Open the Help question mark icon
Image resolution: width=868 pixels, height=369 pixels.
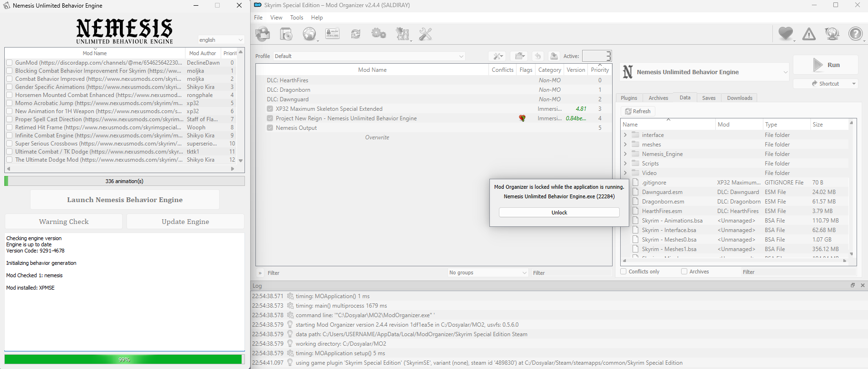(856, 34)
